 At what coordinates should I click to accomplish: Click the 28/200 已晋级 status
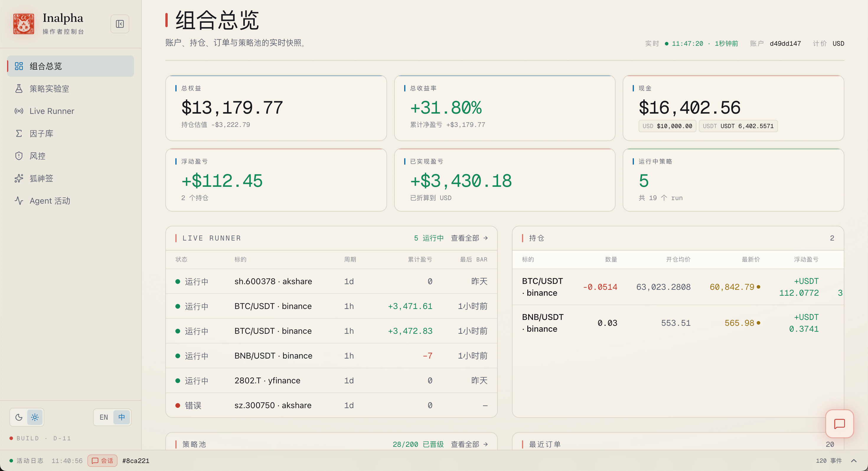coord(418,444)
